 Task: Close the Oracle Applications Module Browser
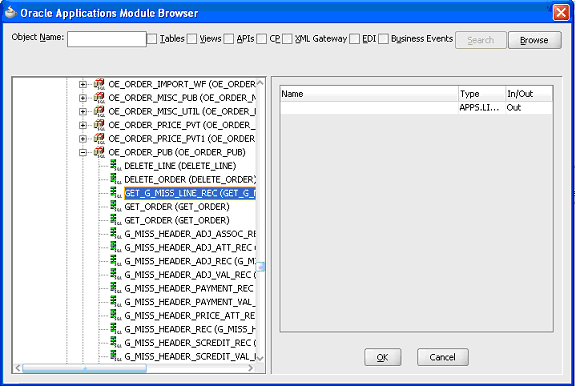point(561,13)
